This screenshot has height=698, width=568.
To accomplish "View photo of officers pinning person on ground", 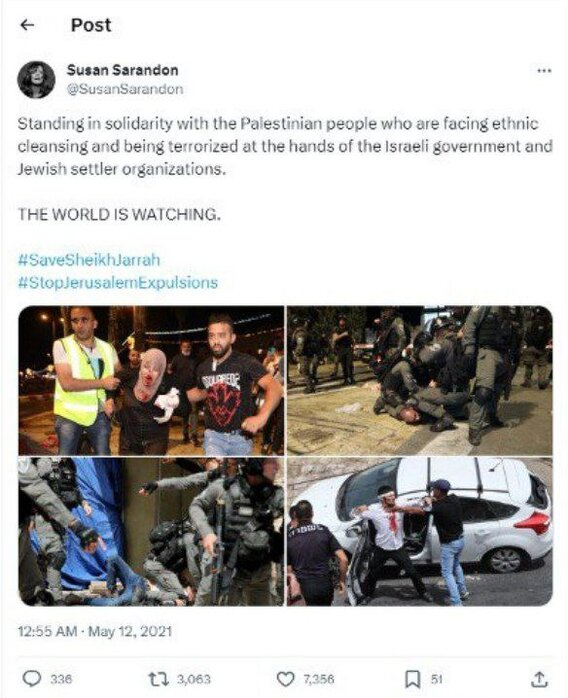I will point(420,381).
